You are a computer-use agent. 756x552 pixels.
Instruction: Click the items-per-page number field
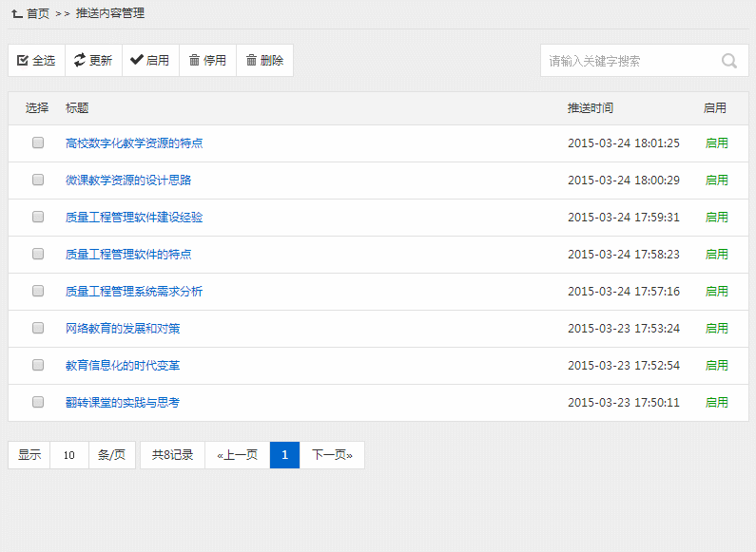(x=69, y=455)
